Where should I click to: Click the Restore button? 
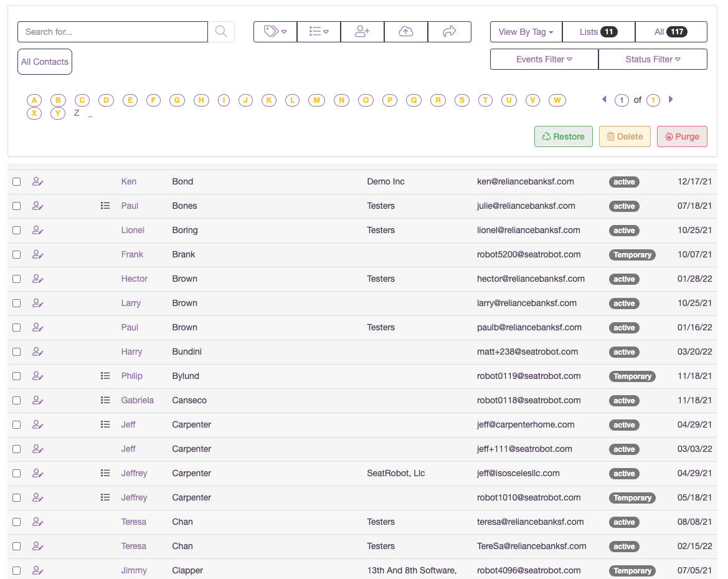[x=563, y=136]
